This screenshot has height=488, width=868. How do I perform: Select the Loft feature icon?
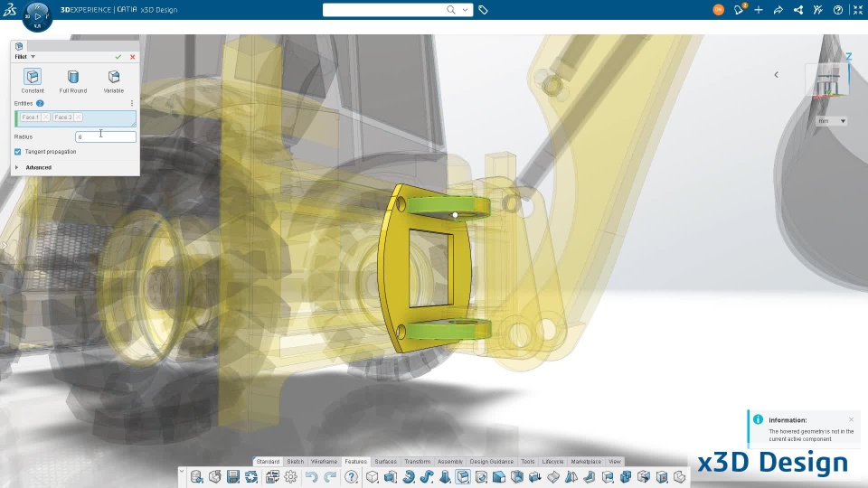click(x=445, y=477)
